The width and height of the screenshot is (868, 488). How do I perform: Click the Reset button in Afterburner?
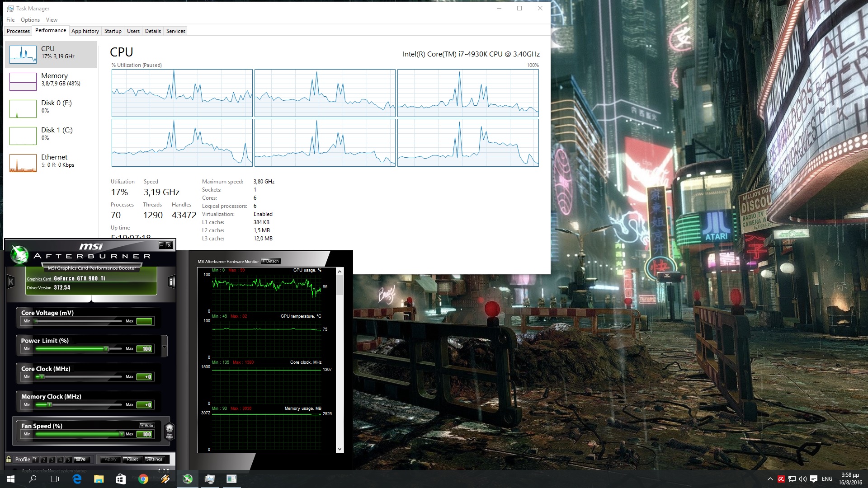click(132, 459)
